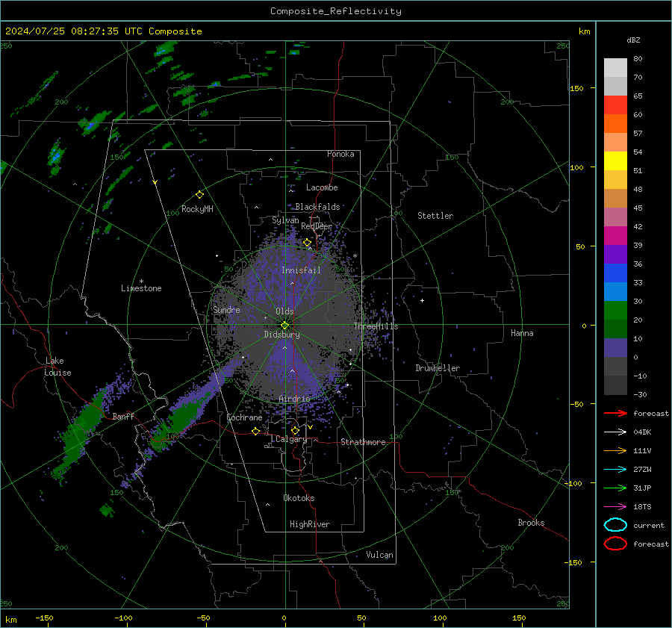This screenshot has height=628, width=672.
Task: Click the Hanna label
Action: [522, 333]
